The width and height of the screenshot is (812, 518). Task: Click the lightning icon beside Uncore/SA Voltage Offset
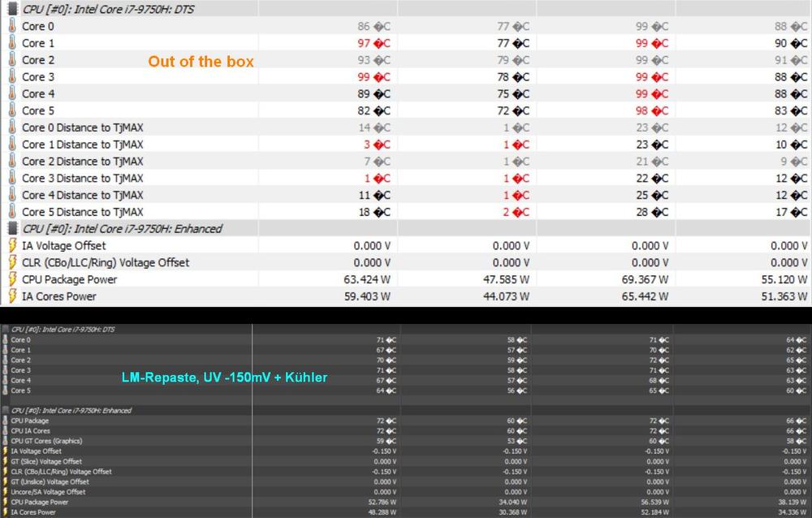(6, 492)
